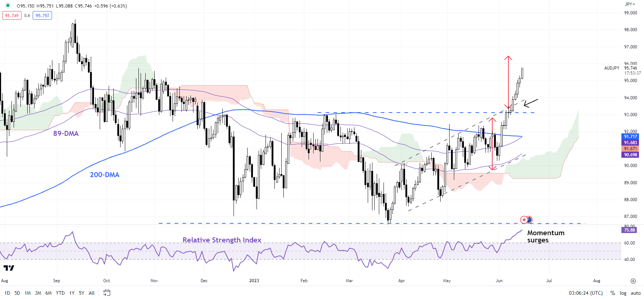644x299 pixels.
Task: Select the 5D time range
Action: tap(17, 293)
